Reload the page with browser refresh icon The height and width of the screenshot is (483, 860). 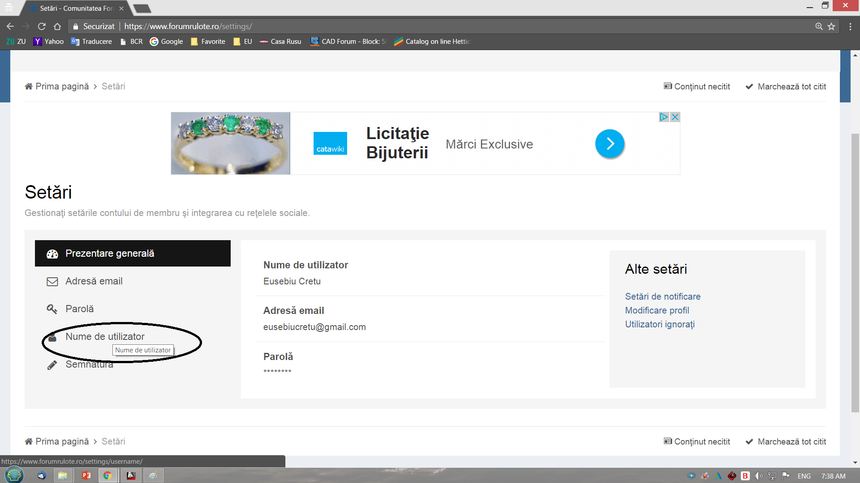(x=41, y=26)
